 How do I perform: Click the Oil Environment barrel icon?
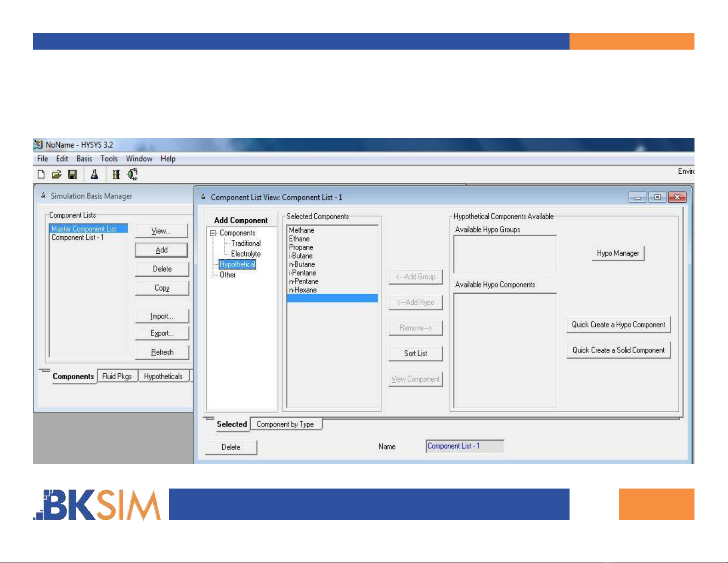click(x=116, y=175)
